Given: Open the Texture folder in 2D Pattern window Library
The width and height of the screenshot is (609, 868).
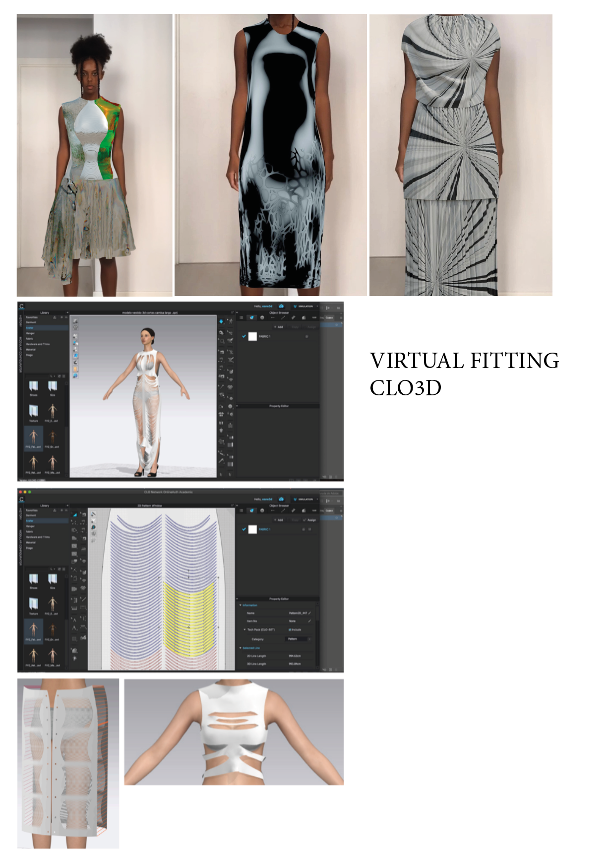Looking at the screenshot, I should tap(33, 605).
